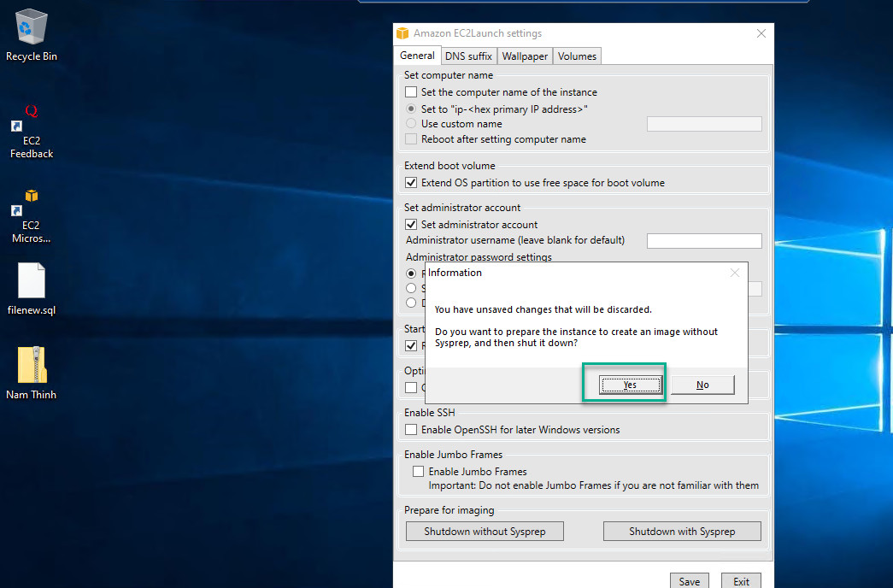Switch to the DNS suffix tab
Image resolution: width=893 pixels, height=588 pixels.
click(x=468, y=56)
